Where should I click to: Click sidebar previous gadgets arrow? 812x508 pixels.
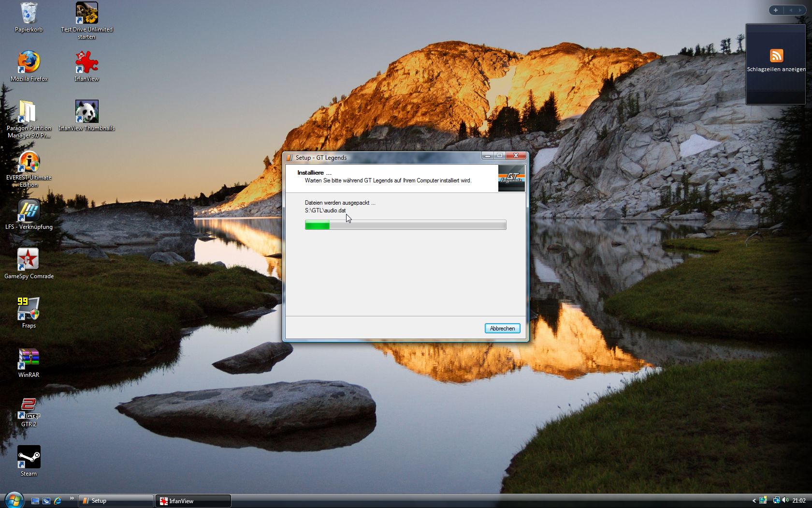791,10
